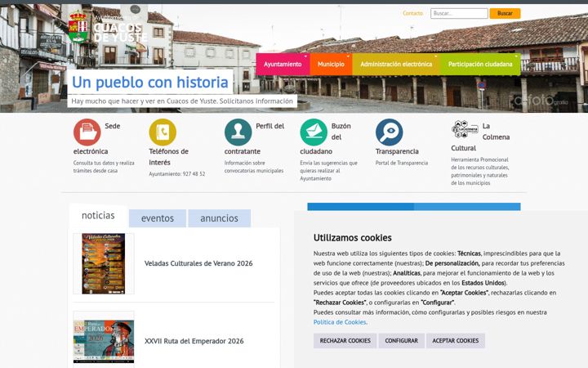Viewport: 588px width, 368px height.
Task: Open the Política de Cookies link
Action: pos(340,322)
